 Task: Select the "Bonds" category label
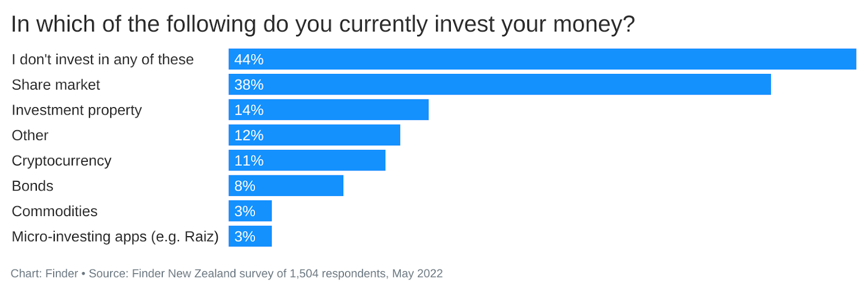tap(33, 186)
